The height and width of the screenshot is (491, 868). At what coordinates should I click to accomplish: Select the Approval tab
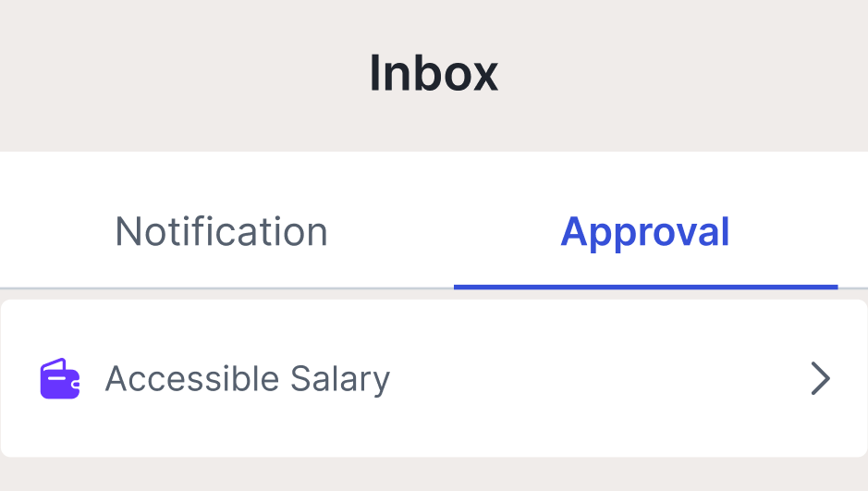click(644, 231)
